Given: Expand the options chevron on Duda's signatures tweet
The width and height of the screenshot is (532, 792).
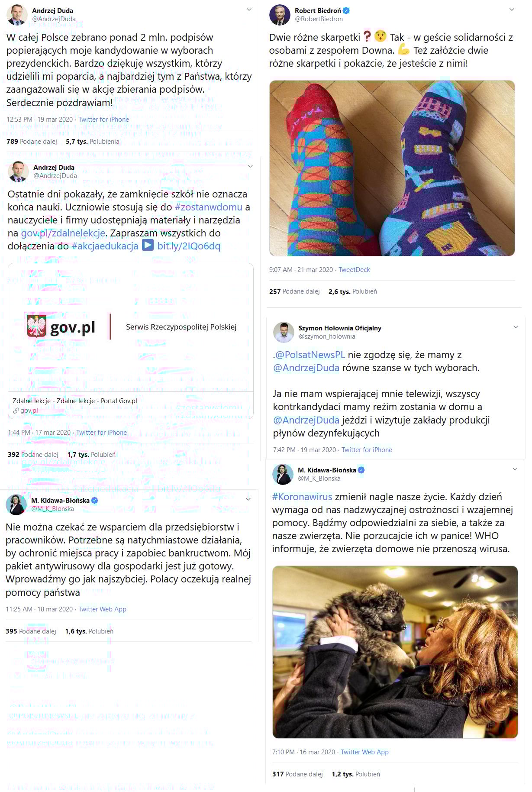Looking at the screenshot, I should (249, 10).
